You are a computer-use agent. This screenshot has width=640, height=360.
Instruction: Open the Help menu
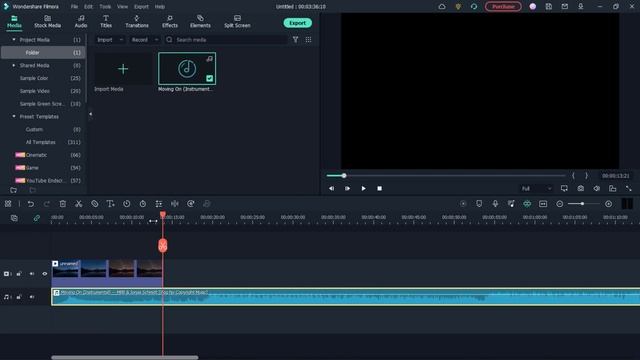tap(160, 7)
